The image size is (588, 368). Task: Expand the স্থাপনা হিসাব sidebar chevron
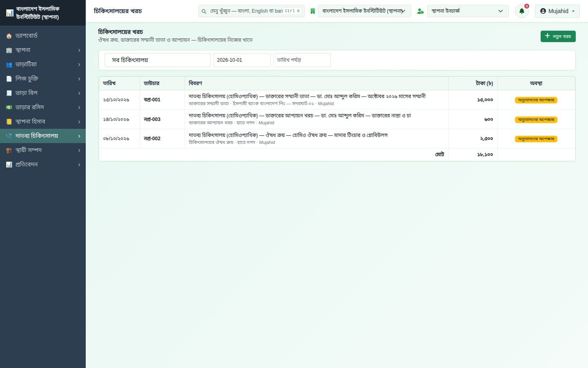point(79,122)
